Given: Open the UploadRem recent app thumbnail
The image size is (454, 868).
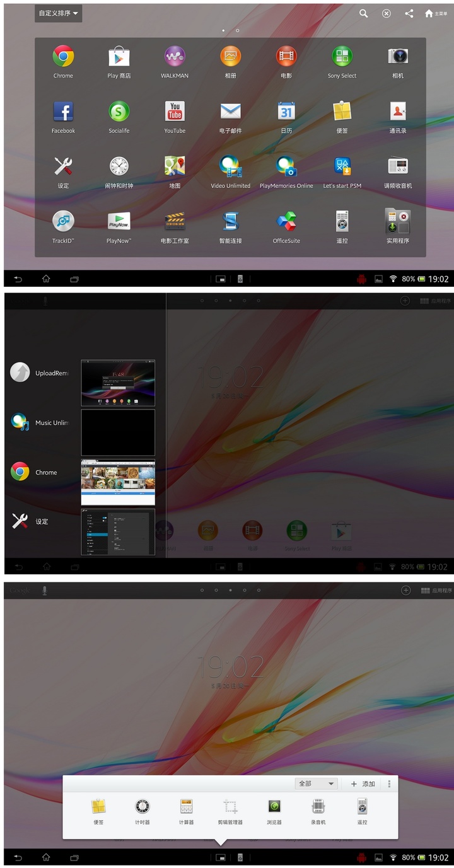Looking at the screenshot, I should [x=118, y=383].
